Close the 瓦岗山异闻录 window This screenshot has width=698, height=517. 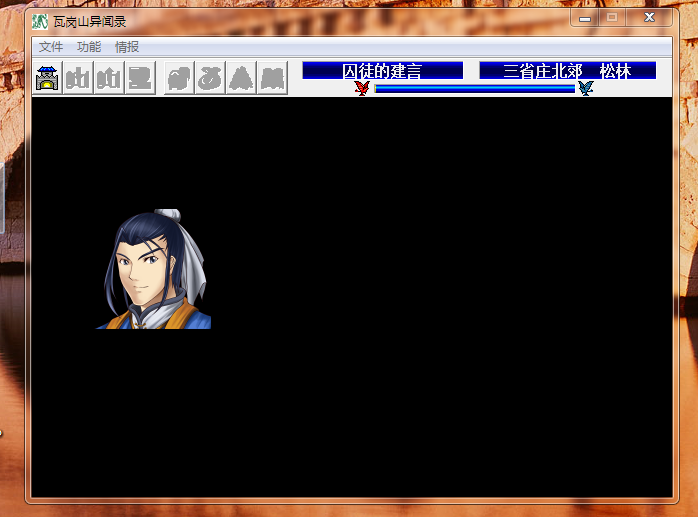coord(649,18)
